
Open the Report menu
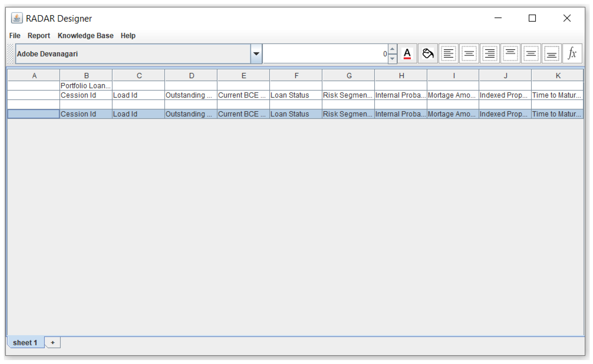coord(39,36)
